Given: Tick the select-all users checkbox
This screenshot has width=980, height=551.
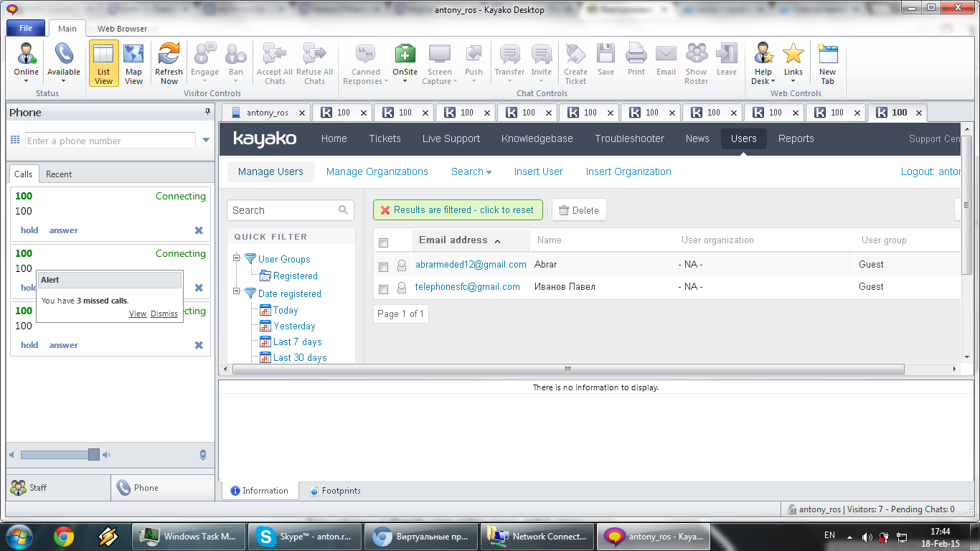Looking at the screenshot, I should [383, 242].
